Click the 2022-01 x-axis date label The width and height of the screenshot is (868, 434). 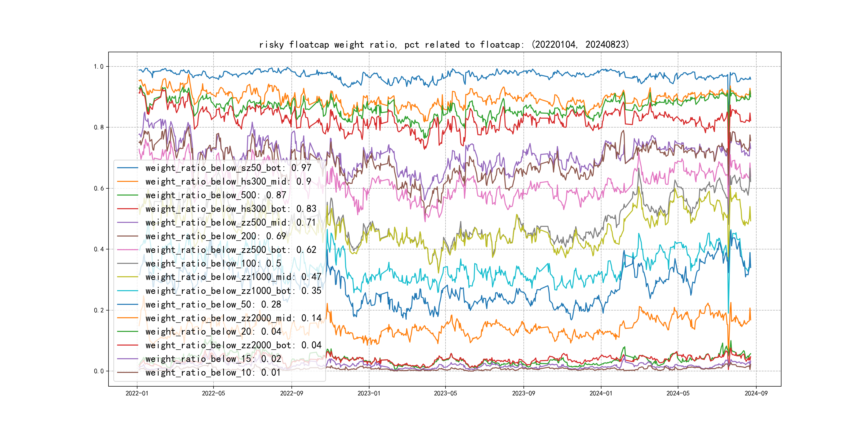pos(137,394)
